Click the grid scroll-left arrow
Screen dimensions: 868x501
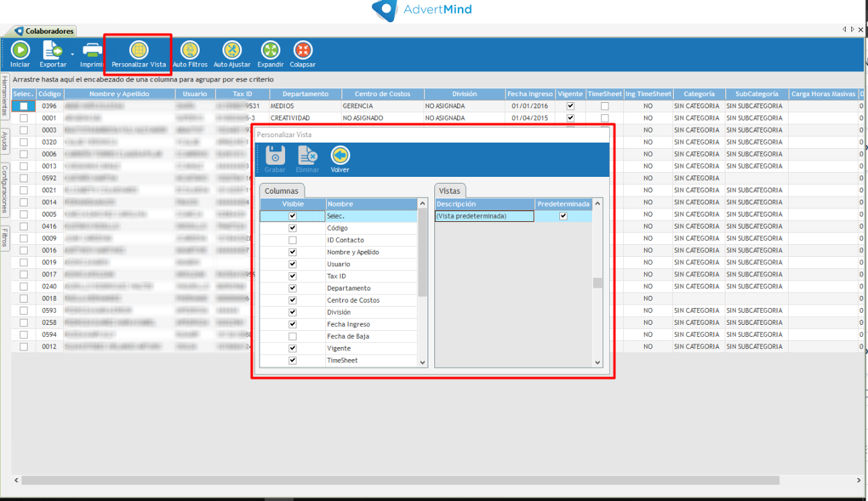16,480
